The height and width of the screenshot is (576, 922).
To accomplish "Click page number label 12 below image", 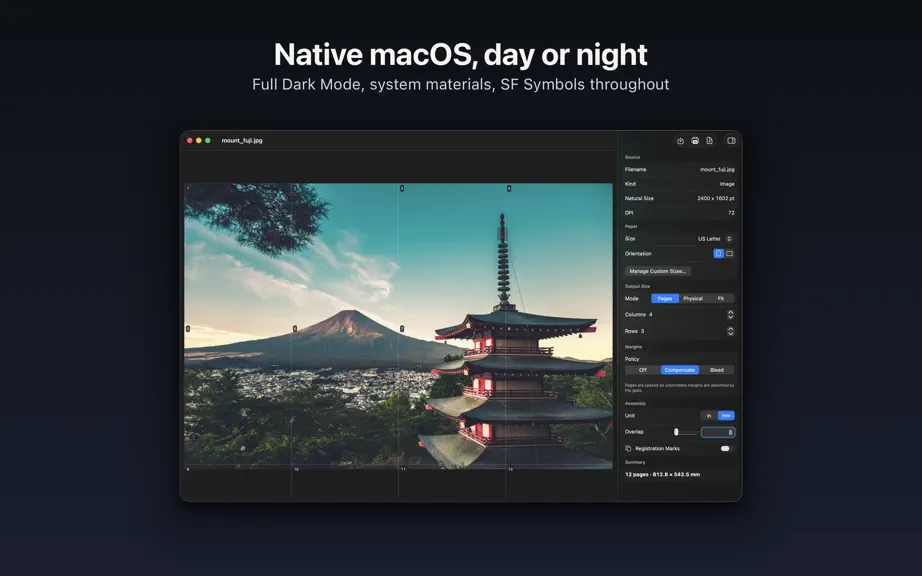I will click(x=510, y=469).
